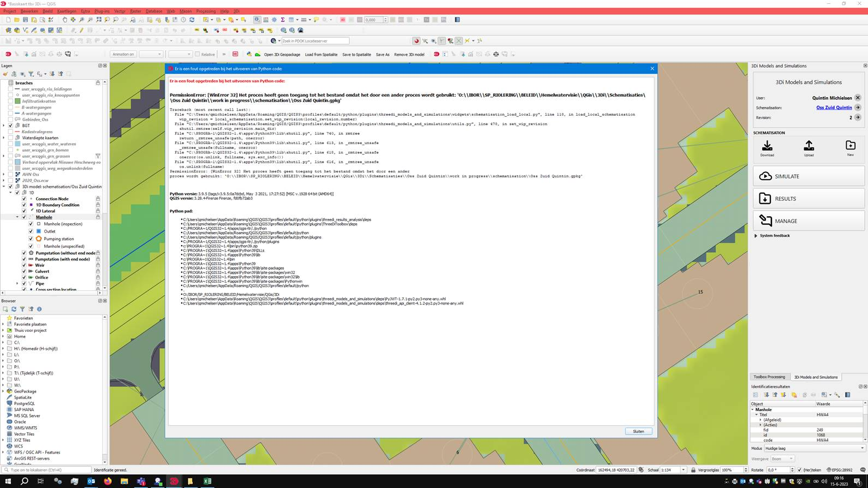
Task: Open the Processing menu
Action: (206, 11)
